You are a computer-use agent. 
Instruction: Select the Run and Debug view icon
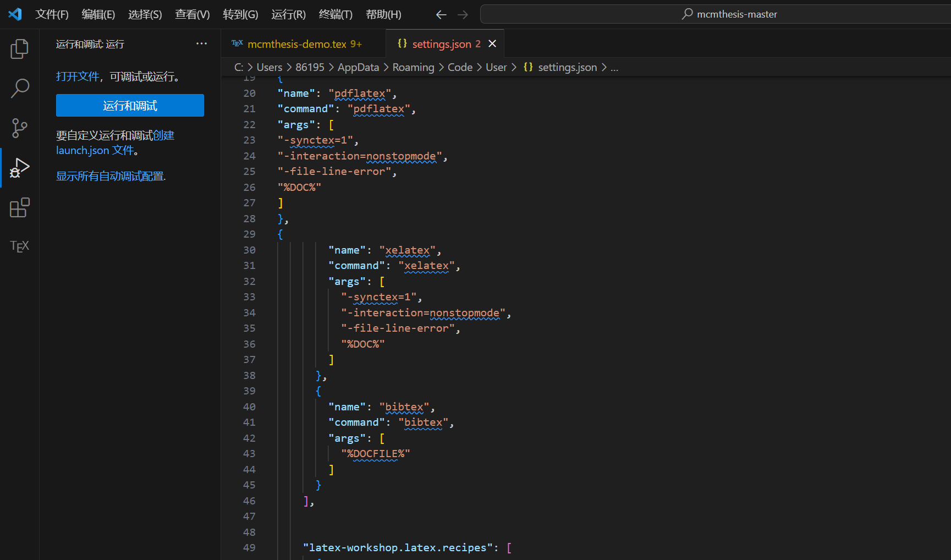click(19, 168)
